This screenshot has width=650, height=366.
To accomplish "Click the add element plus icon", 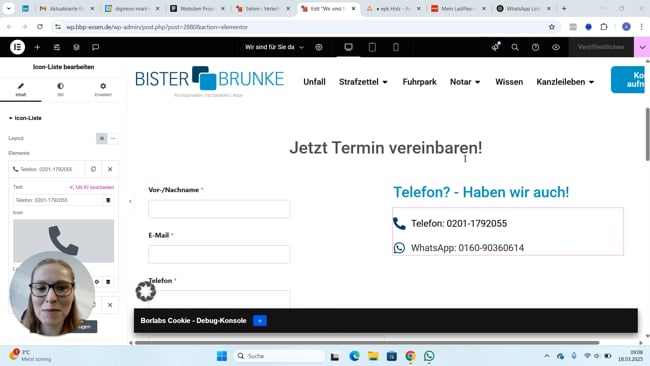I will (37, 47).
